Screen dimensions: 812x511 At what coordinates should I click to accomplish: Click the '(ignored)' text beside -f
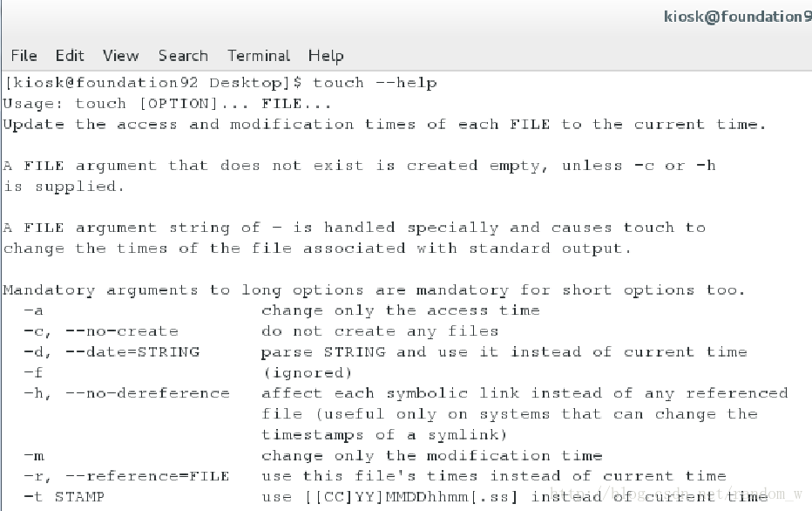point(308,373)
